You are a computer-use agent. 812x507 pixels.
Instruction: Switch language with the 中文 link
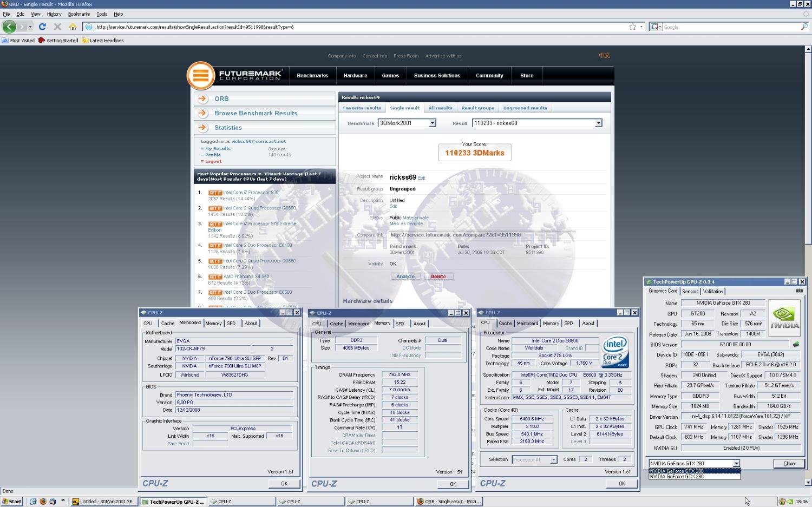pyautogui.click(x=604, y=56)
